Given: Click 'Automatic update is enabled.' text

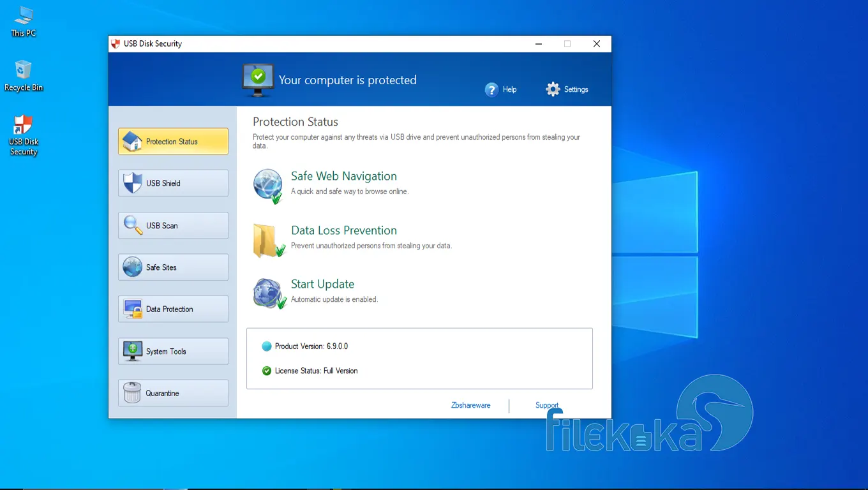Looking at the screenshot, I should 334,299.
